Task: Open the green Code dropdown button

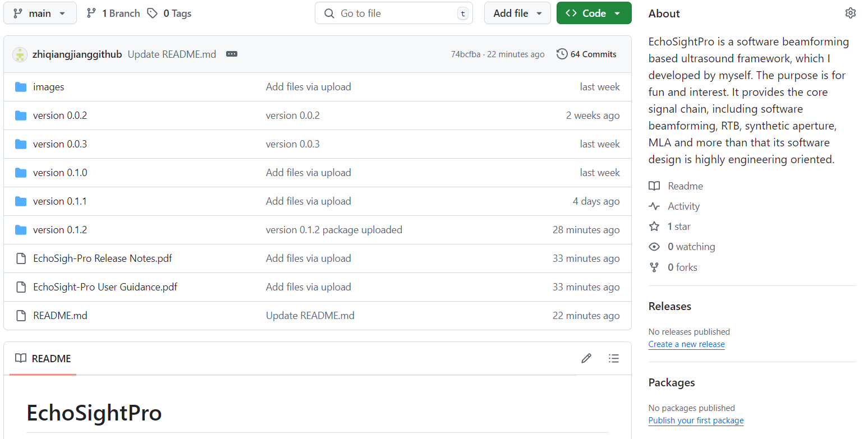Action: tap(594, 13)
